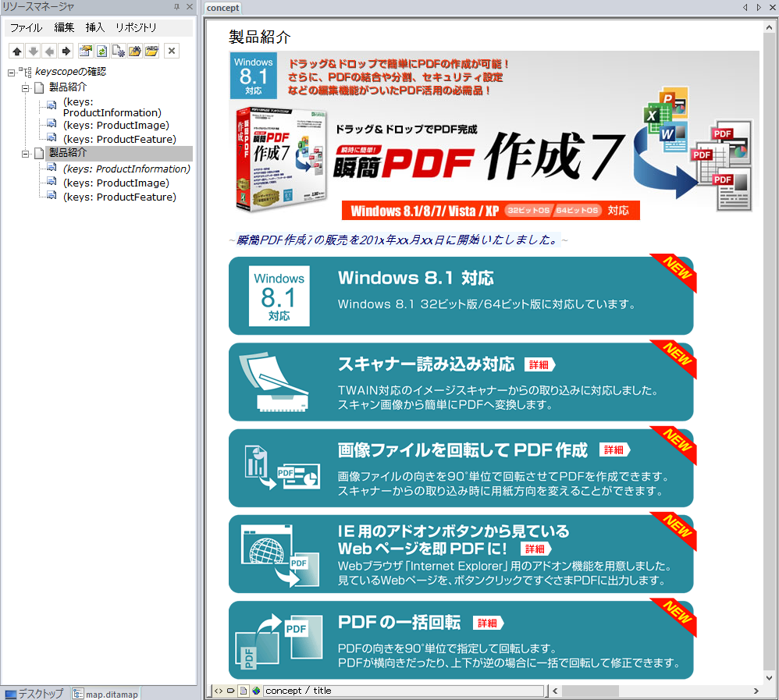
Task: Open the 編集 menu
Action: click(x=64, y=28)
